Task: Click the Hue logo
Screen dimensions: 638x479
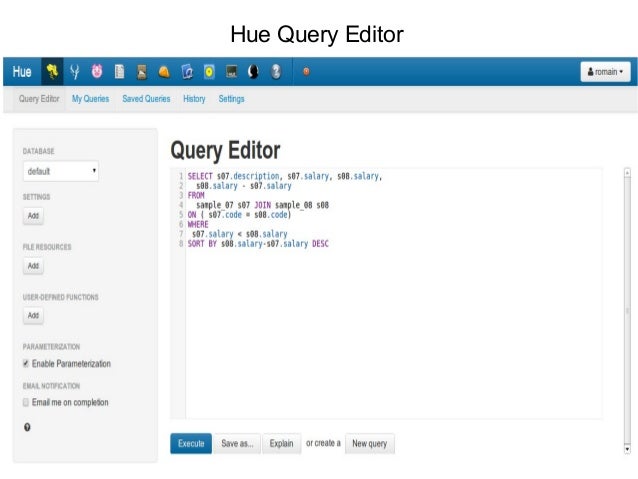Action: tap(22, 72)
